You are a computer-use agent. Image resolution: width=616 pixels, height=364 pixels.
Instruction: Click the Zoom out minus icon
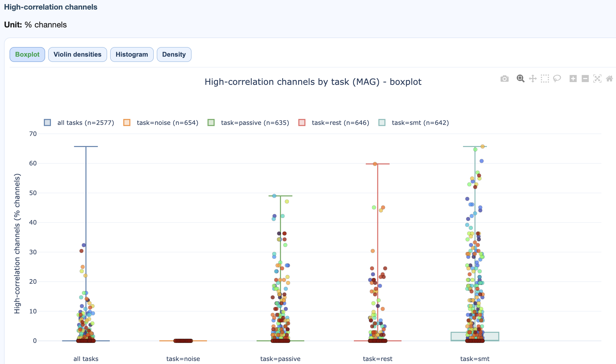click(585, 79)
